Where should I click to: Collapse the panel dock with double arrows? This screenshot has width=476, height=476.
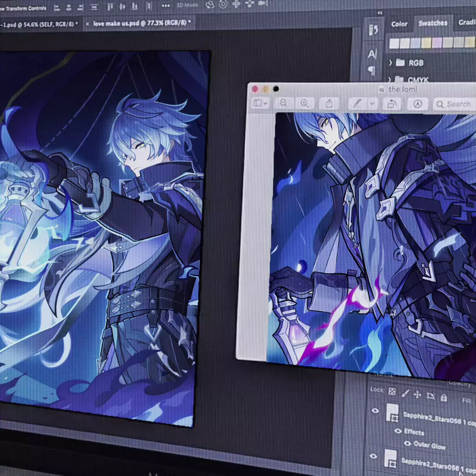[x=380, y=13]
